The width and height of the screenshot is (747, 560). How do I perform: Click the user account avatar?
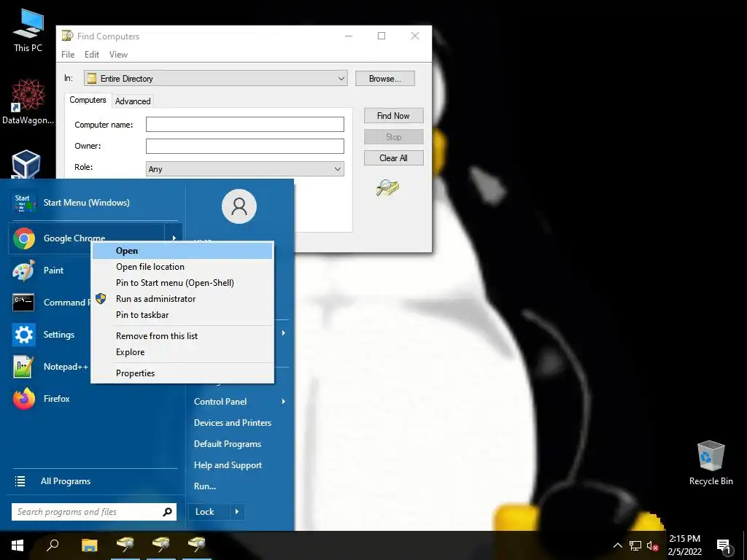coord(239,206)
